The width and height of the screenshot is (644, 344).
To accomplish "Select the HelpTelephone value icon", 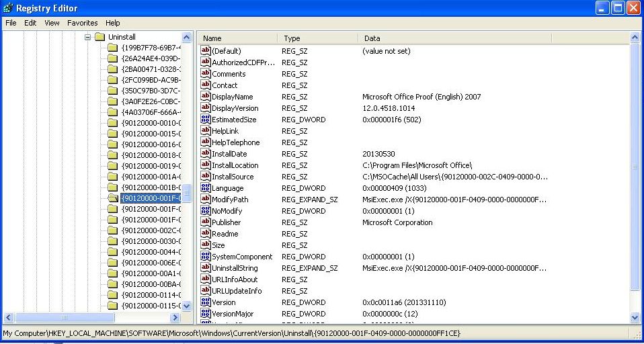I will [205, 142].
